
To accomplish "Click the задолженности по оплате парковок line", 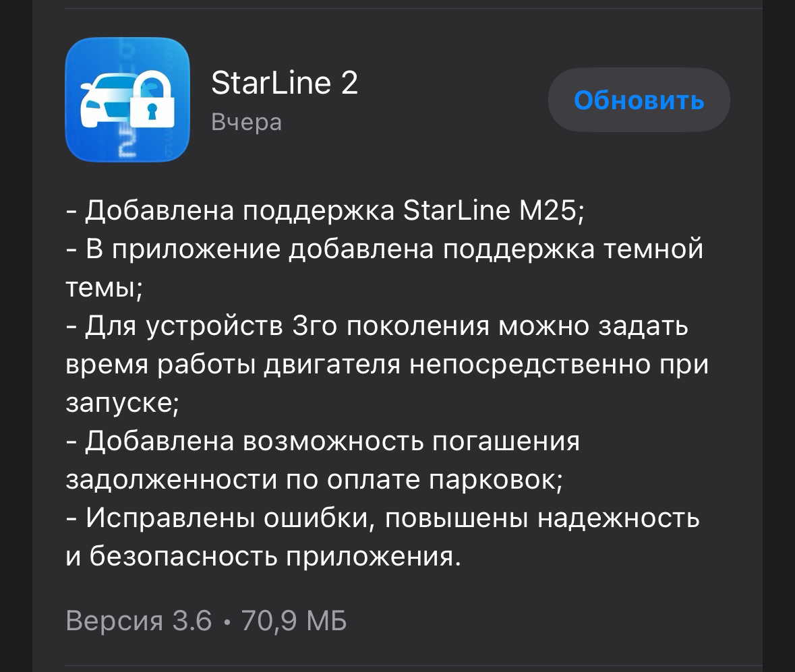I will tap(314, 479).
